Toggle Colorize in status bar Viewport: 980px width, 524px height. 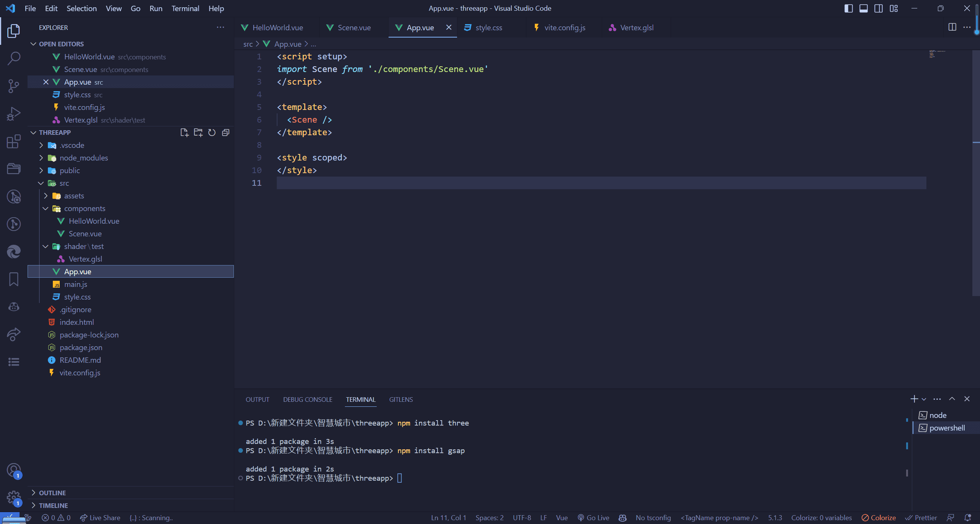879,518
